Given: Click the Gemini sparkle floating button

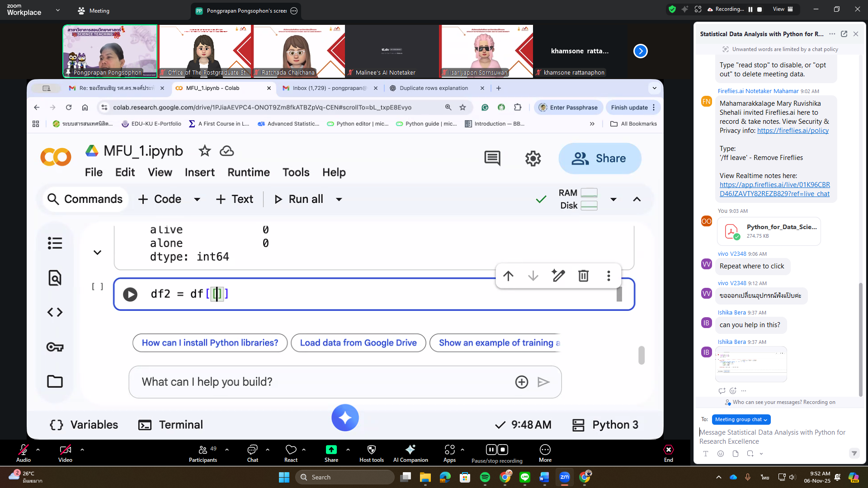Looking at the screenshot, I should 345,418.
